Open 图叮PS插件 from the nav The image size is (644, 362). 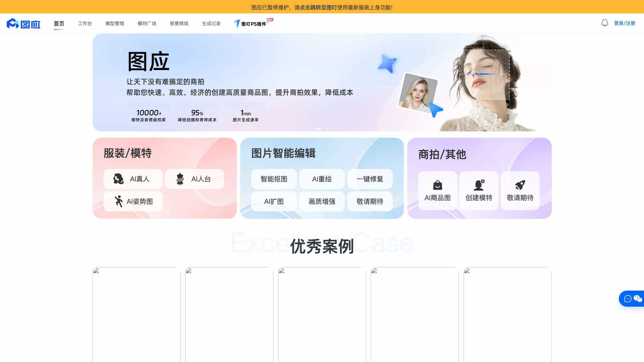coord(253,23)
